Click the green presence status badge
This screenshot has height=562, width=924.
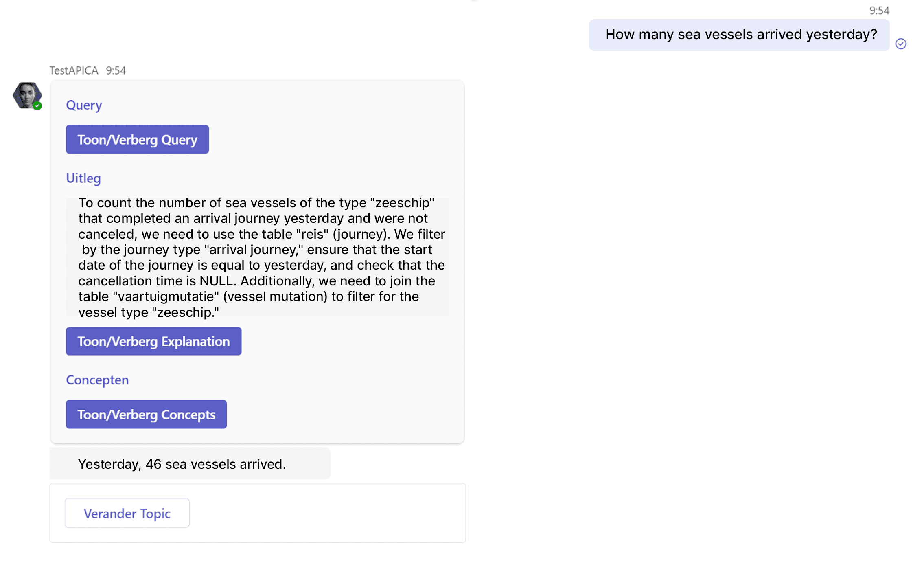(37, 106)
